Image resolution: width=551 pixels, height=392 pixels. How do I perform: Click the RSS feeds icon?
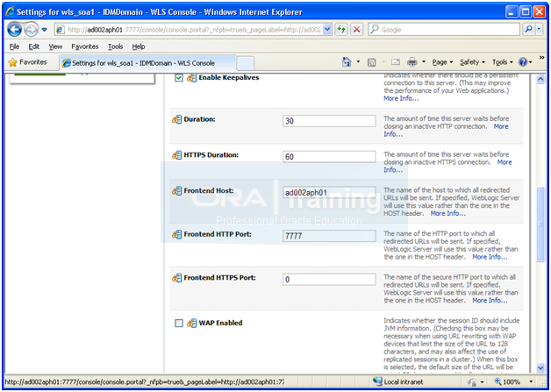tap(371, 62)
